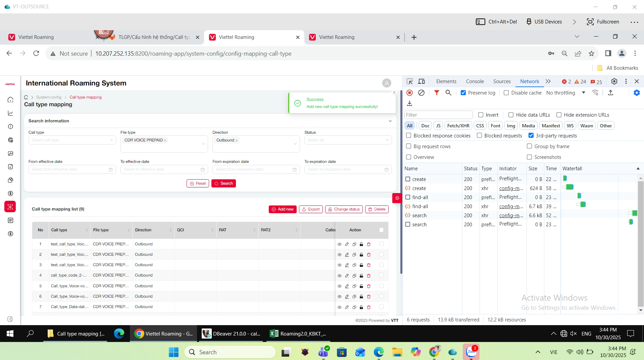This screenshot has width=644, height=360.
Task: Toggle the Preserve log checkbox
Action: point(463,93)
